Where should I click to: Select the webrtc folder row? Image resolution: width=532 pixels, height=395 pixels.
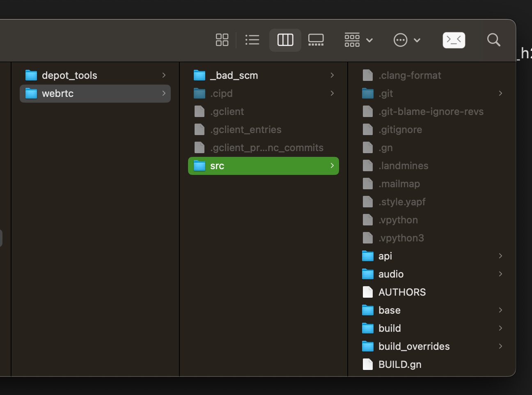pos(95,94)
